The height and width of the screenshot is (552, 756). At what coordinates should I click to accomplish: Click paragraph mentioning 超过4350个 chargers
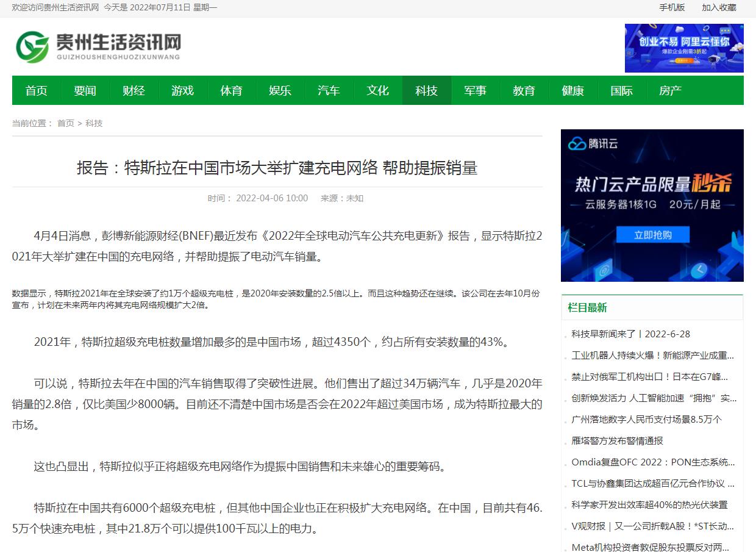click(x=271, y=342)
